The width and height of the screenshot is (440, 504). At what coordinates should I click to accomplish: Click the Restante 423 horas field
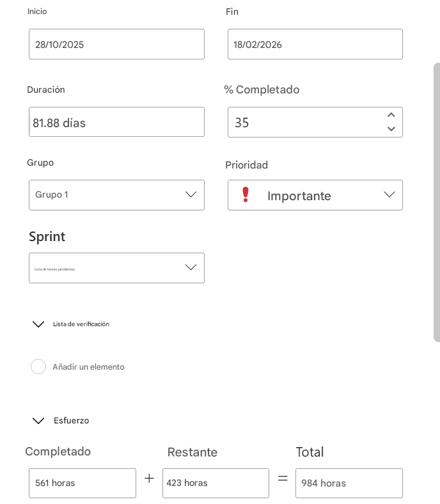click(x=216, y=483)
